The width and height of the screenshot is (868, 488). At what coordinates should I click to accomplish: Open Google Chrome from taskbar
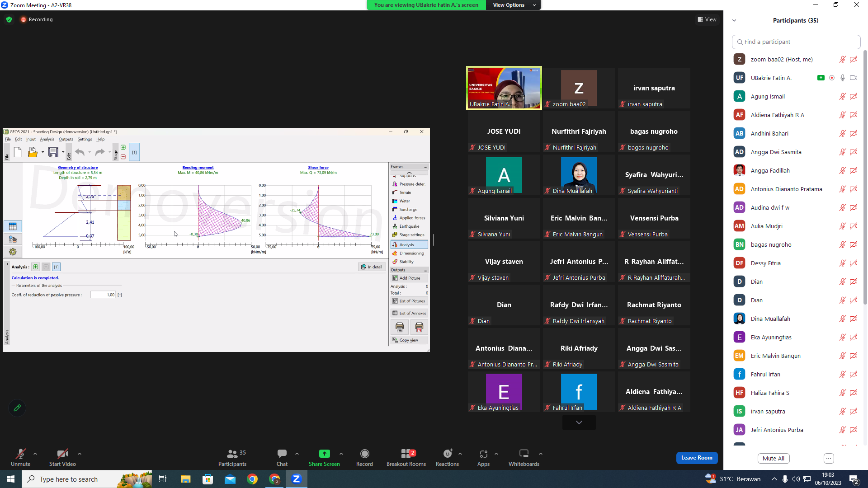click(x=252, y=479)
